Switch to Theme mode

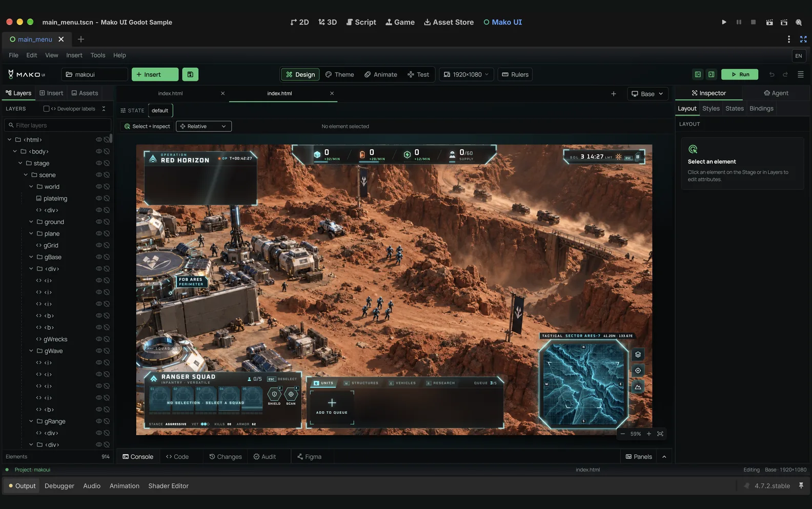[340, 74]
